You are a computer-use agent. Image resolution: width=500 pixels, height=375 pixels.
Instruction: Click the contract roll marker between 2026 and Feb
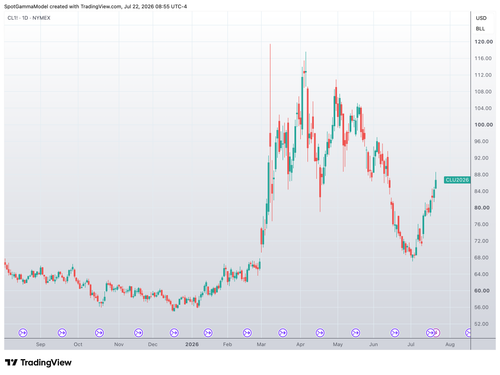coord(208,332)
